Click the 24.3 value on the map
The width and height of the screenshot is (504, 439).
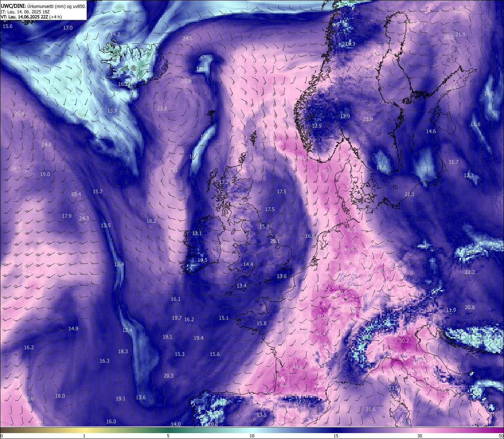(84, 219)
